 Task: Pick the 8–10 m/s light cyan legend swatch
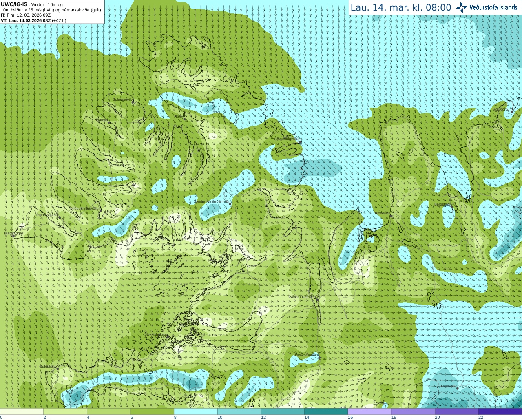[x=195, y=411]
